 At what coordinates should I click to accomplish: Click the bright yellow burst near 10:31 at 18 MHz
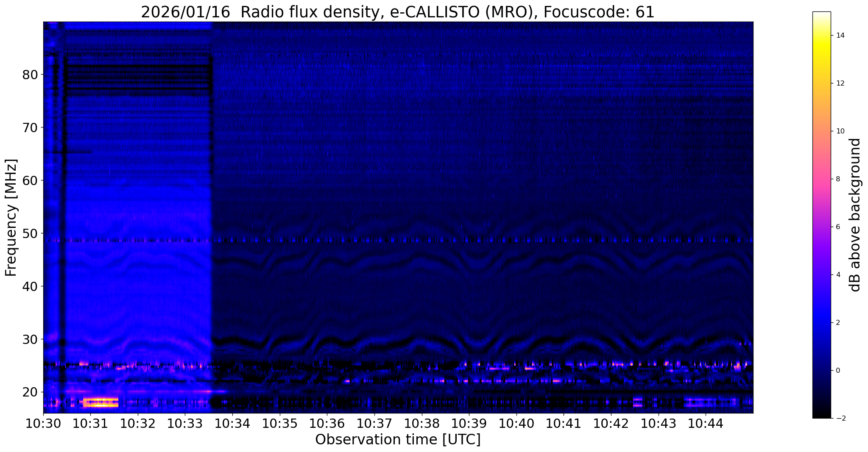click(100, 402)
